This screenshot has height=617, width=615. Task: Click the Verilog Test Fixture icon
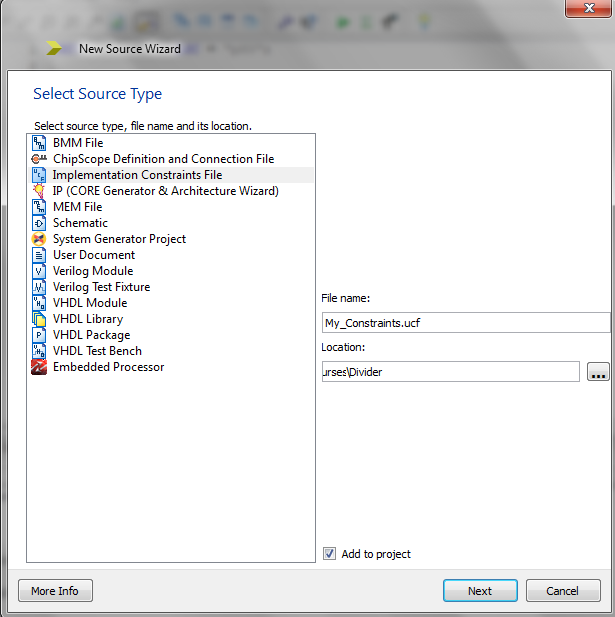coord(39,287)
